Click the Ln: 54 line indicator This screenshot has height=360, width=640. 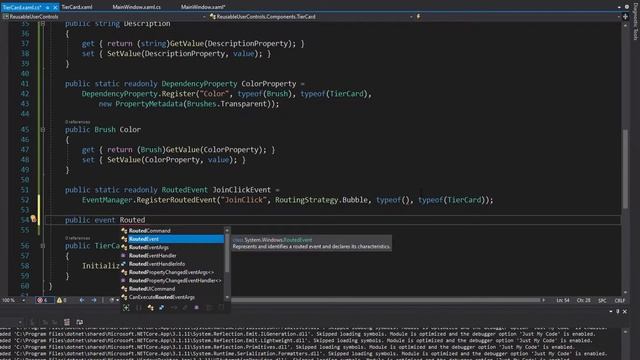pyautogui.click(x=562, y=300)
